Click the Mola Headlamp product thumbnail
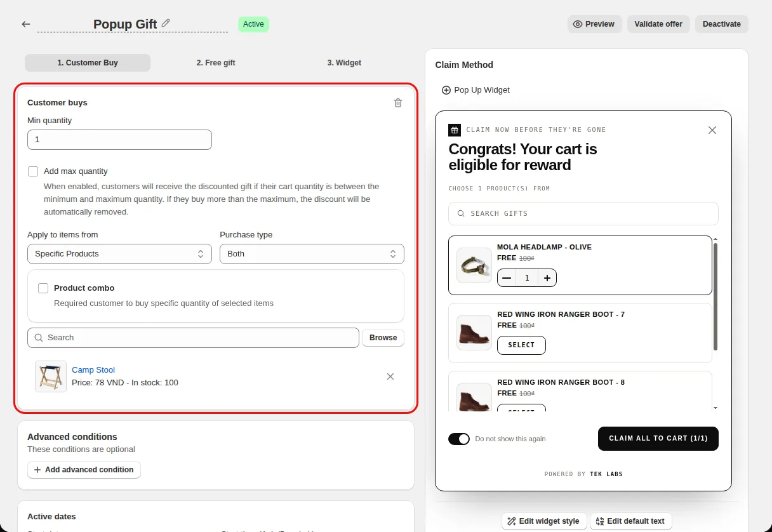 click(x=474, y=265)
